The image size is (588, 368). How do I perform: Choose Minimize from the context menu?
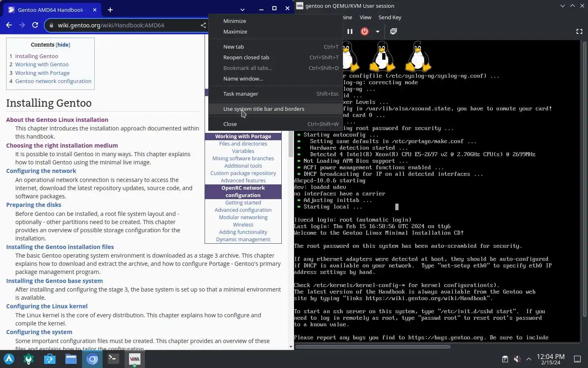pyautogui.click(x=276, y=21)
